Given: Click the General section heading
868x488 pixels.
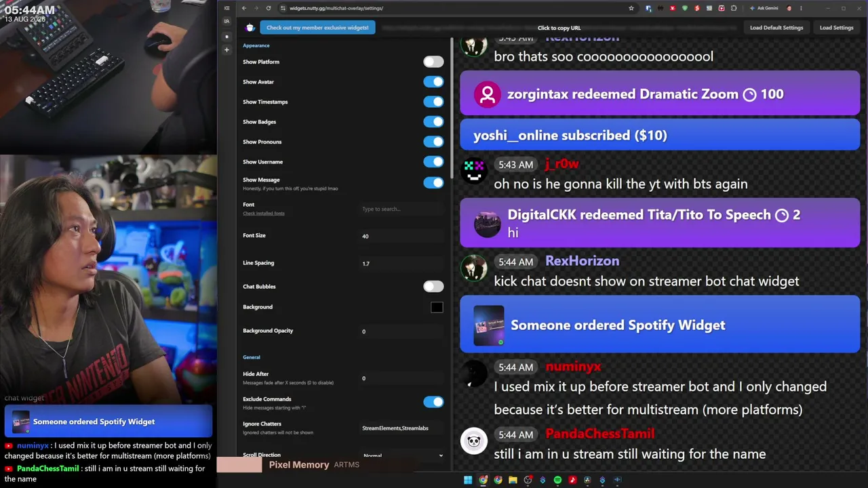Looking at the screenshot, I should coord(252,357).
